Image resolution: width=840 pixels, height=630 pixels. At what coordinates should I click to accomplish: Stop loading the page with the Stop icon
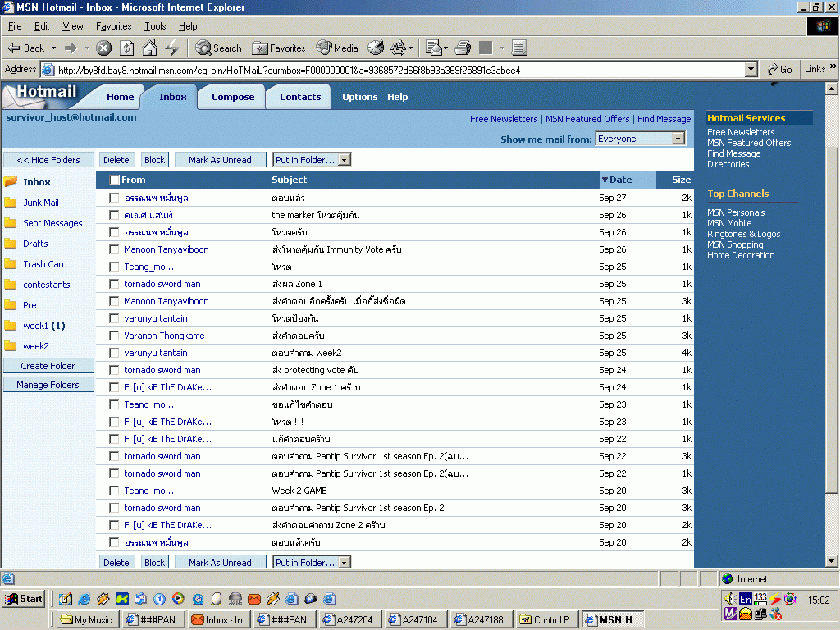pyautogui.click(x=103, y=48)
